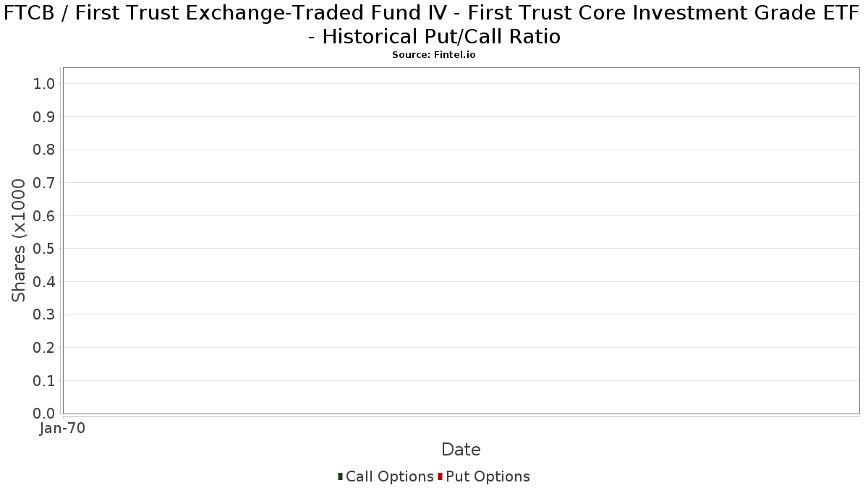This screenshot has width=868, height=488.
Task: Click the 0.5 y-axis tick label
Action: point(44,249)
